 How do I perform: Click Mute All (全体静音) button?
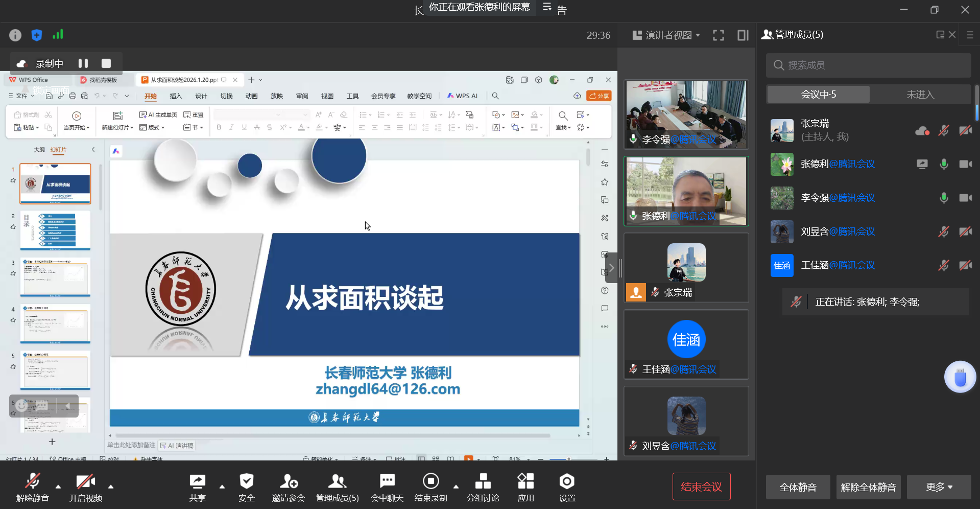click(798, 487)
